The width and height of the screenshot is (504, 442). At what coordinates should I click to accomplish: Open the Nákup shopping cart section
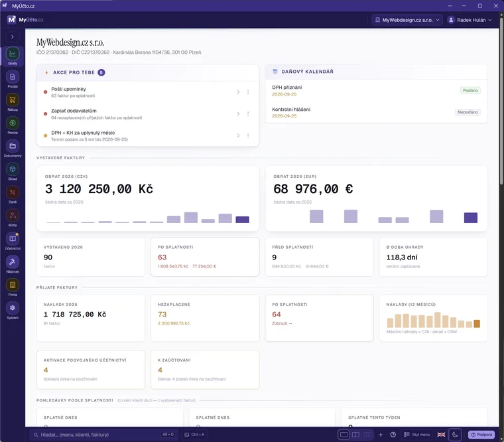(13, 102)
